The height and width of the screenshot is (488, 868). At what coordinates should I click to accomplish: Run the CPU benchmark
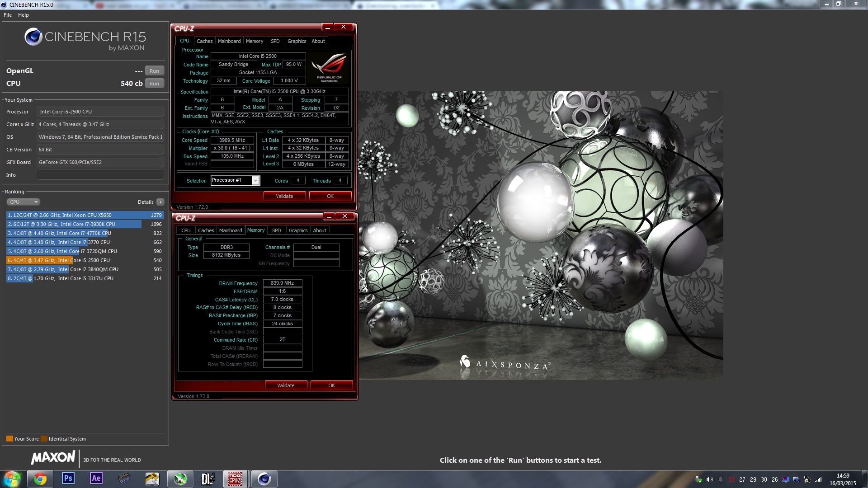tap(154, 84)
